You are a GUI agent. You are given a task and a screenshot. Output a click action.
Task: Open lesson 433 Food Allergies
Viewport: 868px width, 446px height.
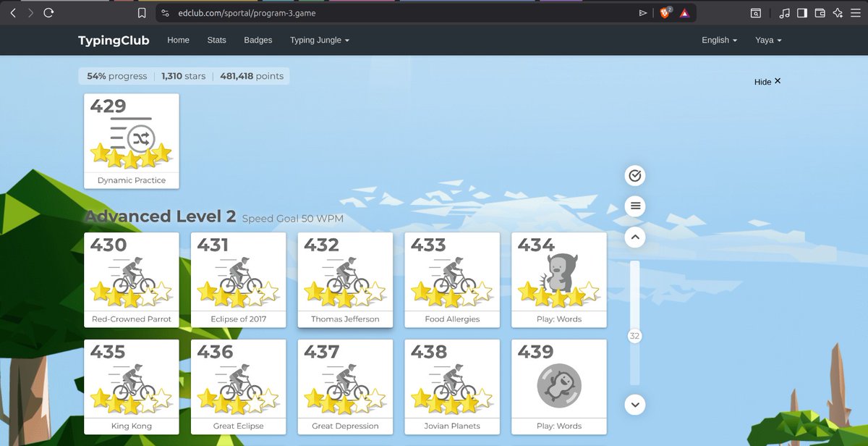[452, 279]
